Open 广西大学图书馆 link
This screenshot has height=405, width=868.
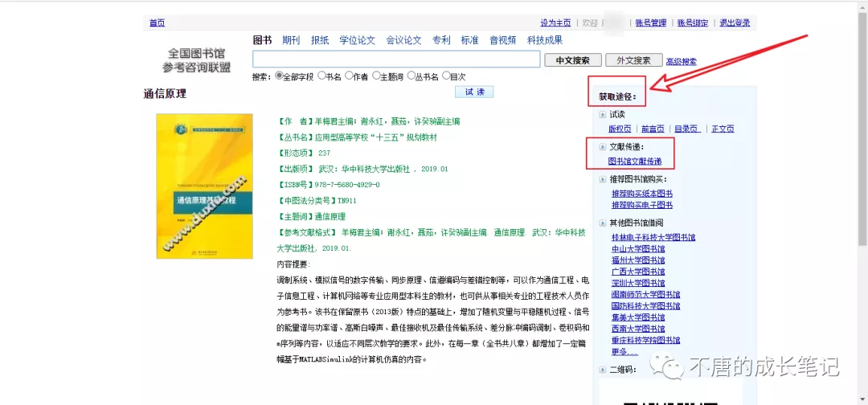point(638,272)
